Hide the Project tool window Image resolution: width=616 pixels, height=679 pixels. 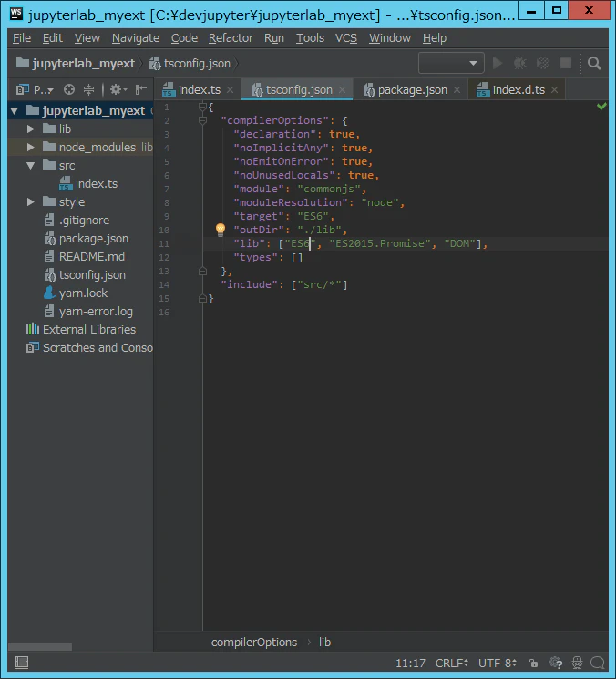click(141, 89)
